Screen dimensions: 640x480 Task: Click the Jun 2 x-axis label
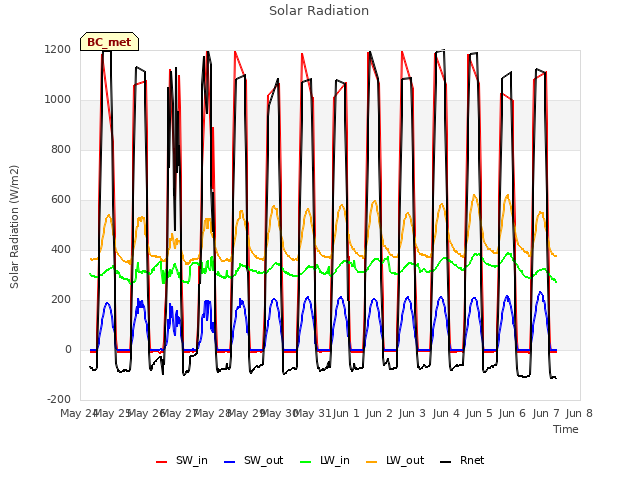coord(379,413)
